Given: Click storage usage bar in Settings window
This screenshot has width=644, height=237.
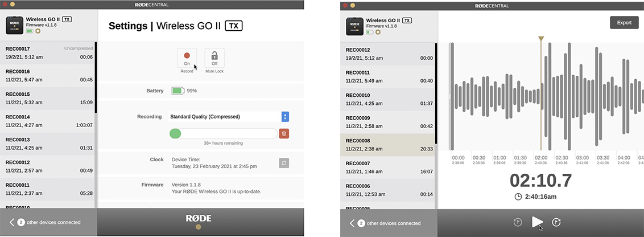Looking at the screenshot, I should tap(224, 133).
